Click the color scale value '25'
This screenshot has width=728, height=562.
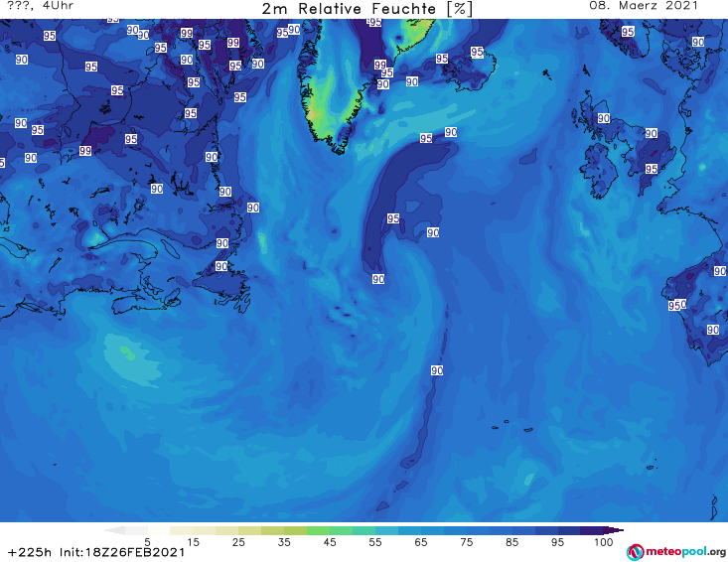[x=238, y=542]
